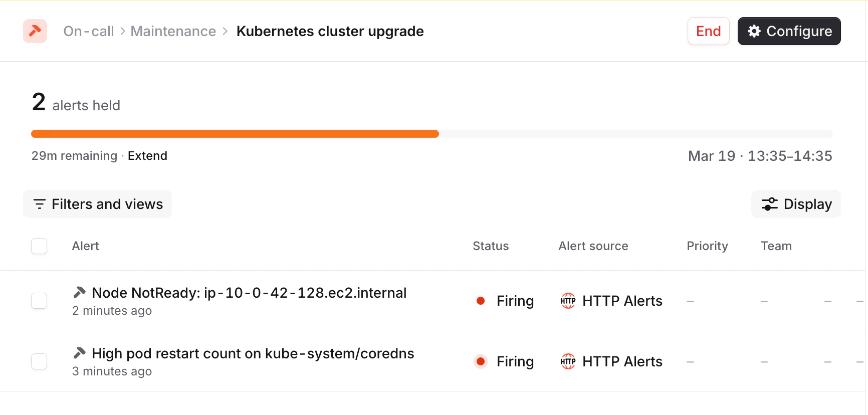
Task: Click the Display sliders icon
Action: click(770, 204)
